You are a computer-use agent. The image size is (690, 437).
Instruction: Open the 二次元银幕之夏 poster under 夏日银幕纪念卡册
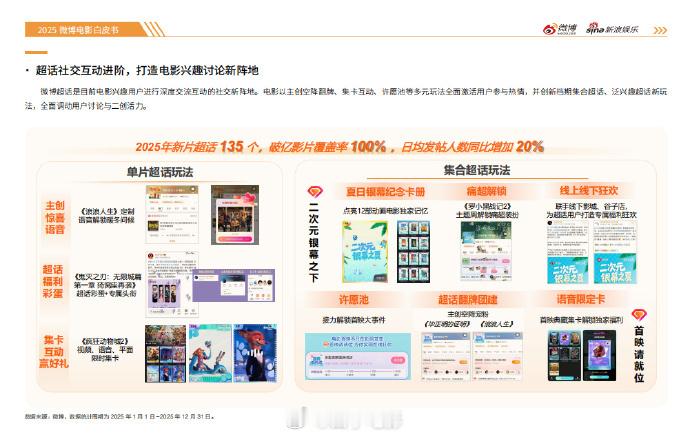coord(365,252)
